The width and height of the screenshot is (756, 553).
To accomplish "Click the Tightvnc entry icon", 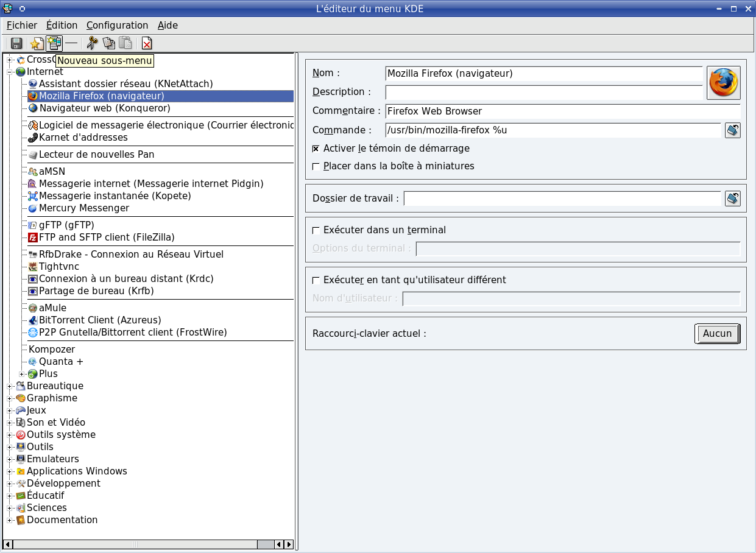I will 33,266.
